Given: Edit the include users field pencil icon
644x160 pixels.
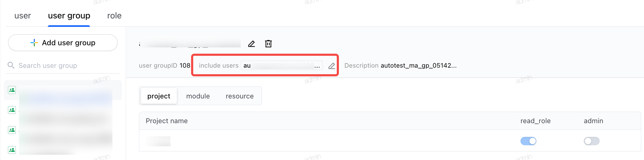Looking at the screenshot, I should tap(332, 66).
